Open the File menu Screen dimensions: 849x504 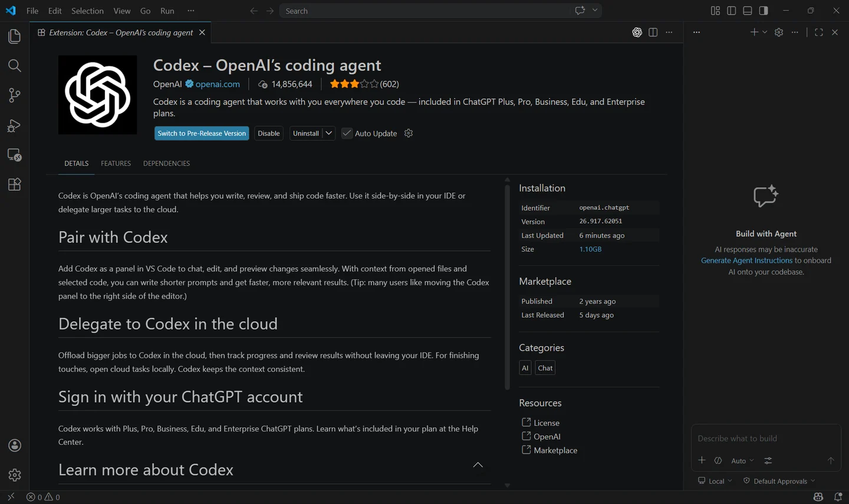(32, 11)
